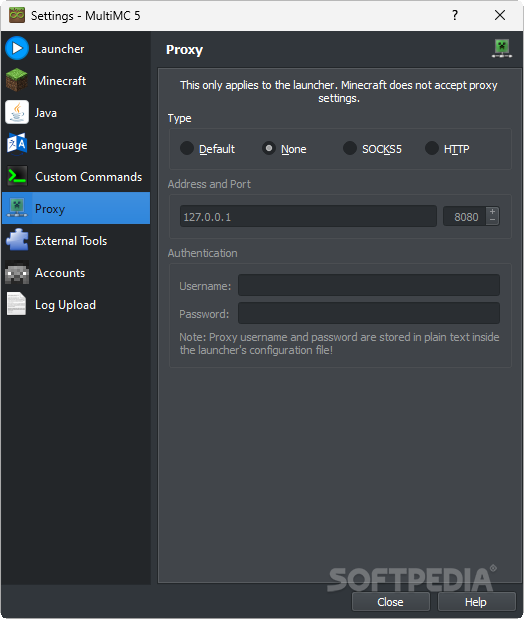Click the plain text storage note

339,343
